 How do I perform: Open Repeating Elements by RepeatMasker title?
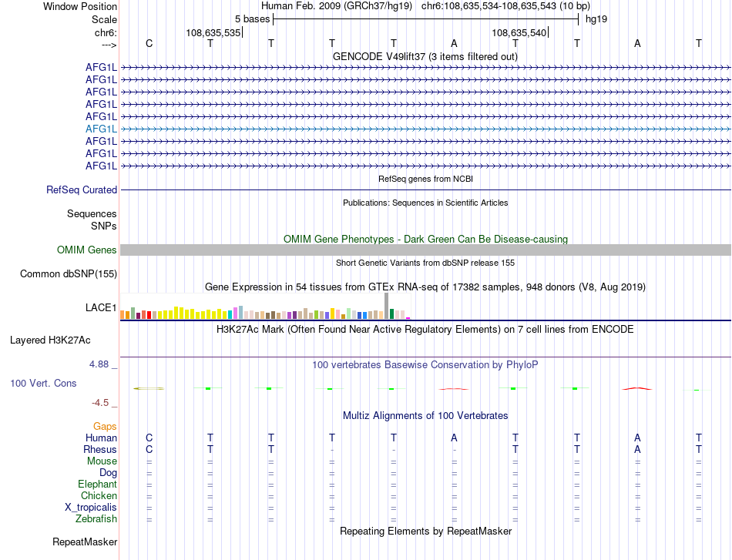tap(426, 531)
